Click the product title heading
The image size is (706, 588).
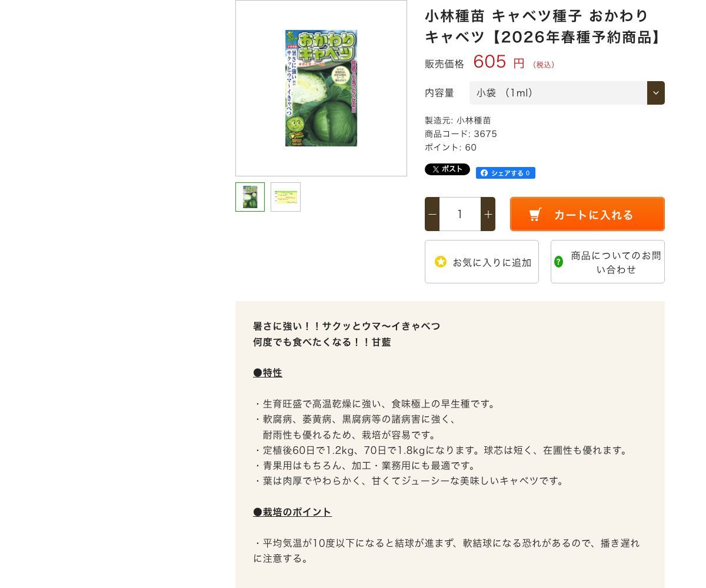pos(544,26)
